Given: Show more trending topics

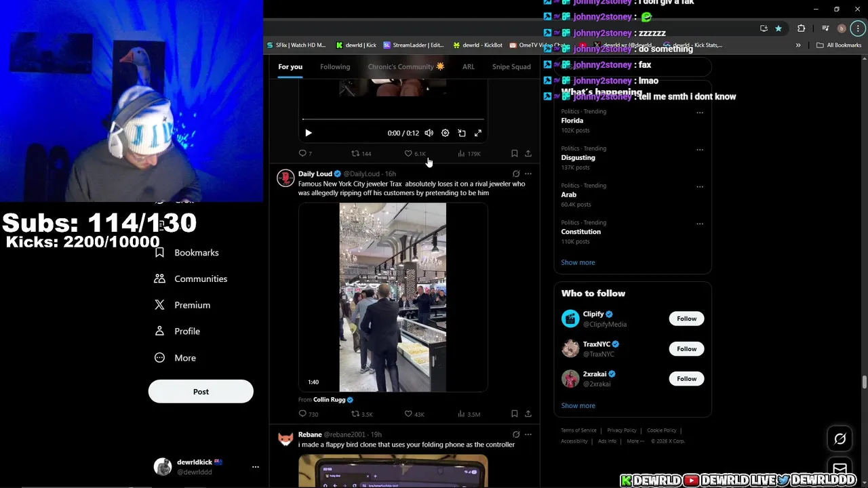Looking at the screenshot, I should pyautogui.click(x=578, y=262).
